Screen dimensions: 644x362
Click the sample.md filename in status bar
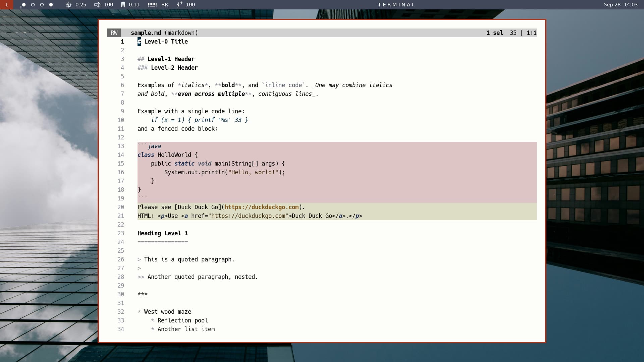(x=146, y=33)
